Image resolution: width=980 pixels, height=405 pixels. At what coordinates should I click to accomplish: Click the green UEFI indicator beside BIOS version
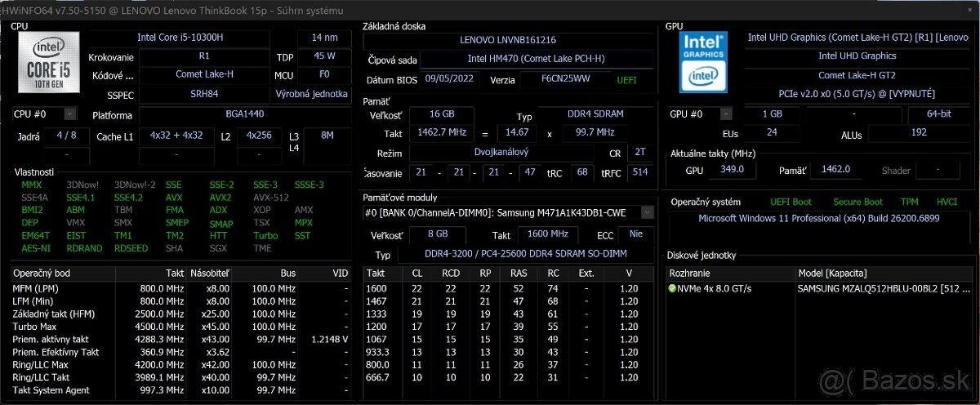pyautogui.click(x=627, y=80)
